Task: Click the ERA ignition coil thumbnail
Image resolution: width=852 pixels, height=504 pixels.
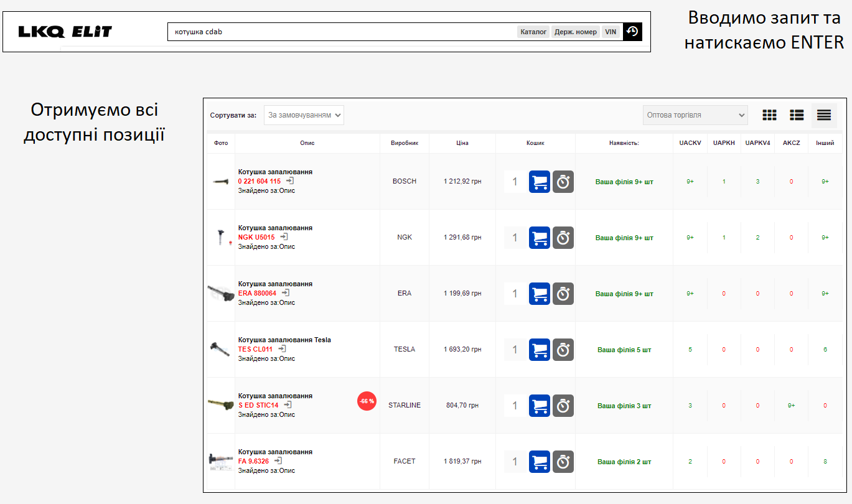Action: tap(220, 293)
